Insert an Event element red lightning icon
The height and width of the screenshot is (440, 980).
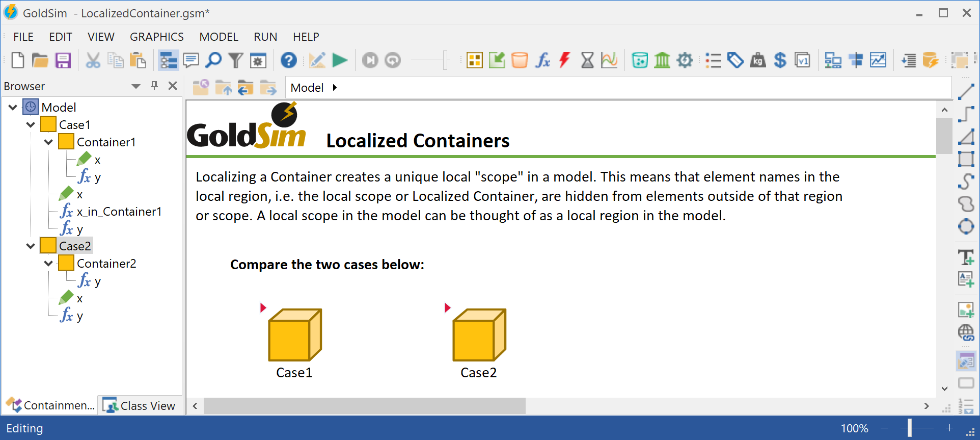point(564,60)
